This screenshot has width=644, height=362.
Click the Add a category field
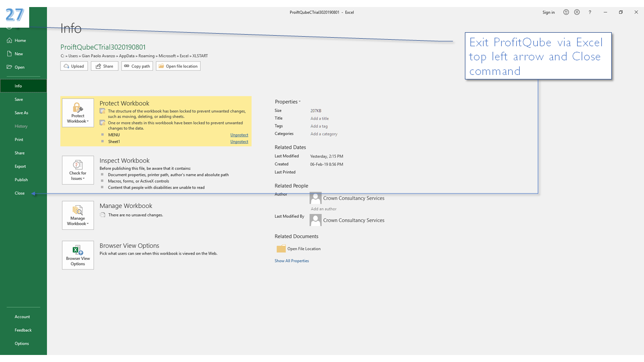point(324,134)
